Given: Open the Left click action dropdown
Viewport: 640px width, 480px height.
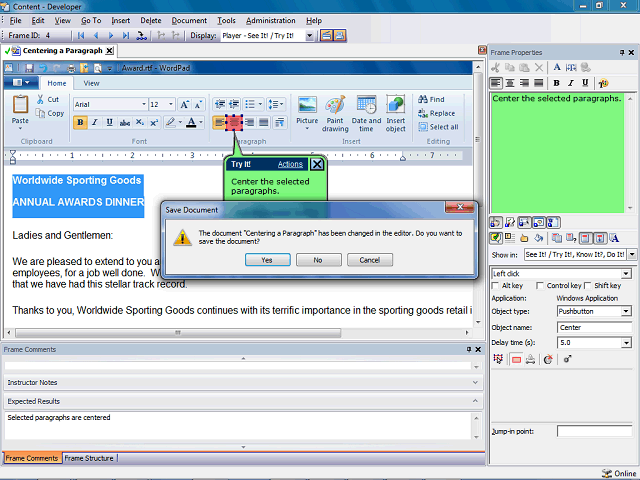Looking at the screenshot, I should coord(627,273).
